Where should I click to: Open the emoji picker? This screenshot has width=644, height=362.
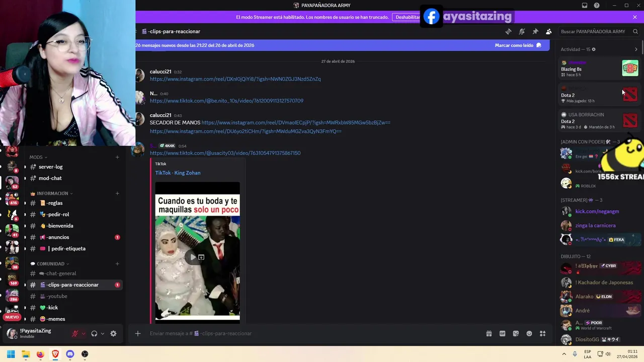[x=529, y=333]
